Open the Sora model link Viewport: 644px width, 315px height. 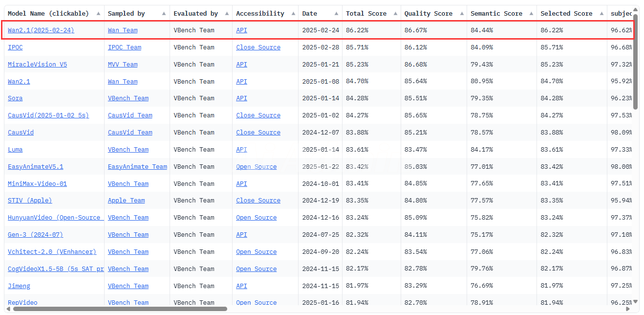pyautogui.click(x=15, y=98)
